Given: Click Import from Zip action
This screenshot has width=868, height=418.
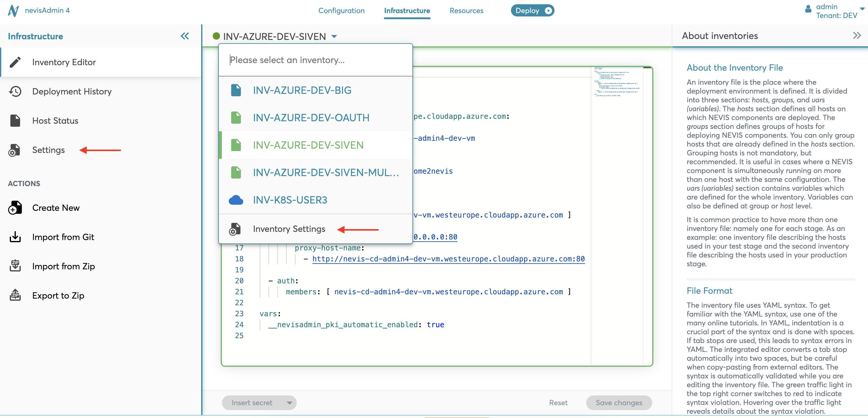Looking at the screenshot, I should coord(101,266).
